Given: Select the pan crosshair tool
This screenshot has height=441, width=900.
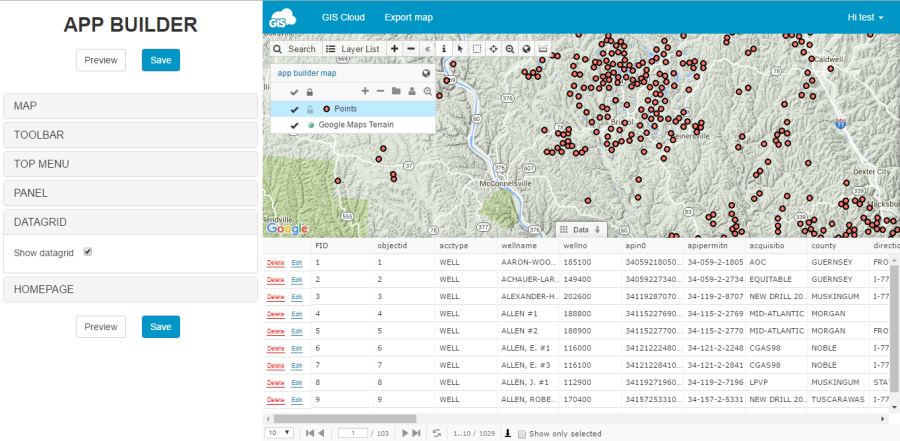Looking at the screenshot, I should click(493, 49).
